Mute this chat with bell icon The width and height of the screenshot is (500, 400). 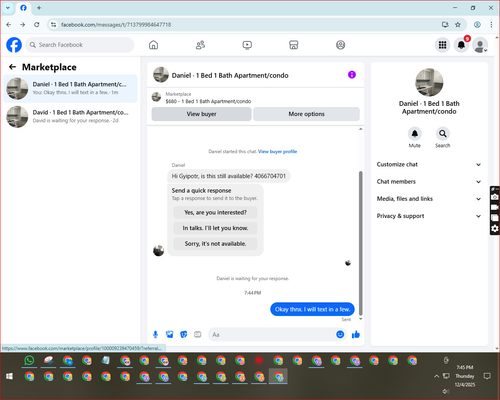(x=415, y=134)
